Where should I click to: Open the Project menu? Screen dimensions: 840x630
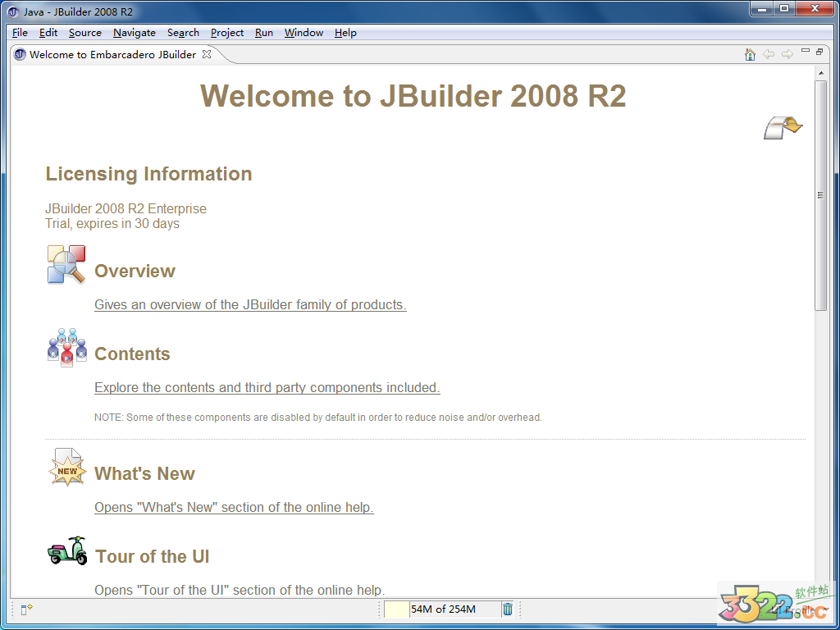(x=227, y=33)
